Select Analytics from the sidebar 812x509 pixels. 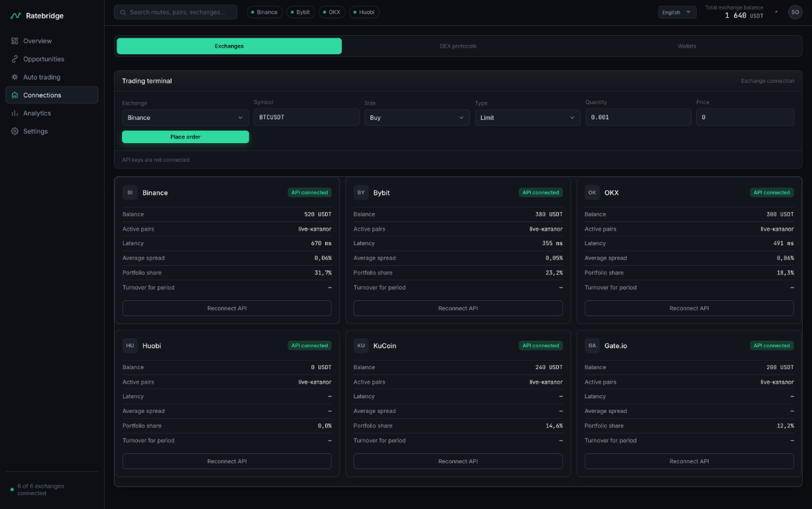[x=52, y=113]
